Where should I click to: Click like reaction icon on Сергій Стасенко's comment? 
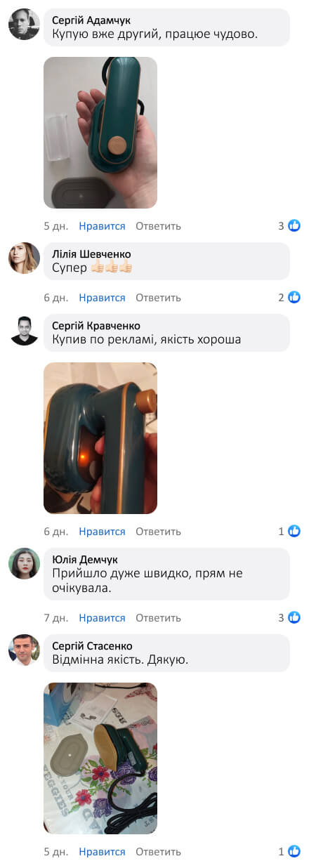[x=294, y=851]
